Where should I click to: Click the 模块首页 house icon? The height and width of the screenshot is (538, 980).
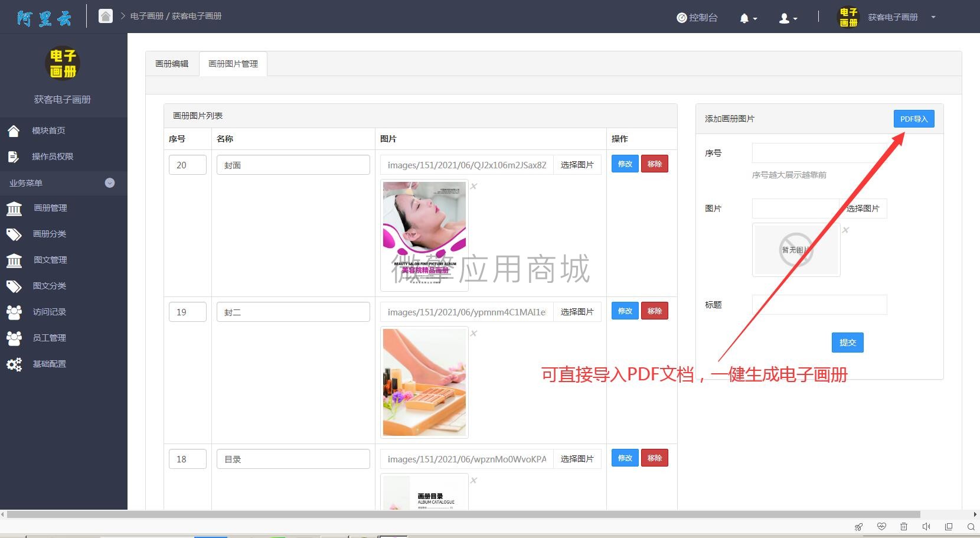pyautogui.click(x=14, y=131)
